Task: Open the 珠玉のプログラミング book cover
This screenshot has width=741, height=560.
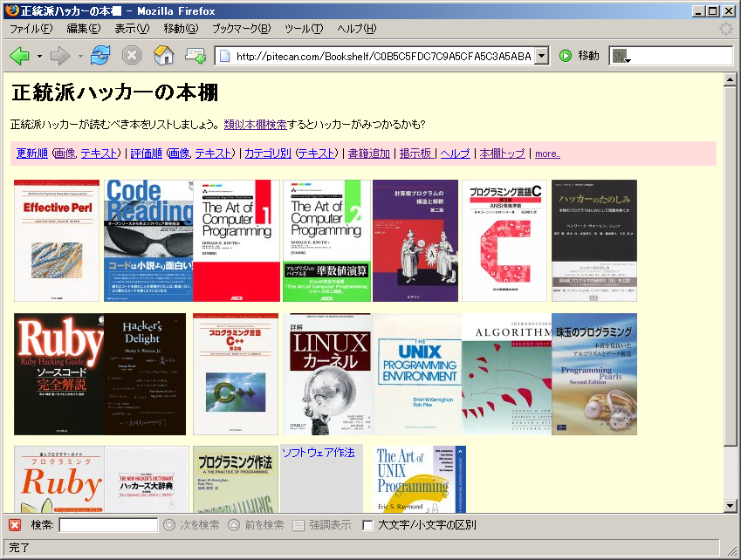Action: pos(594,374)
